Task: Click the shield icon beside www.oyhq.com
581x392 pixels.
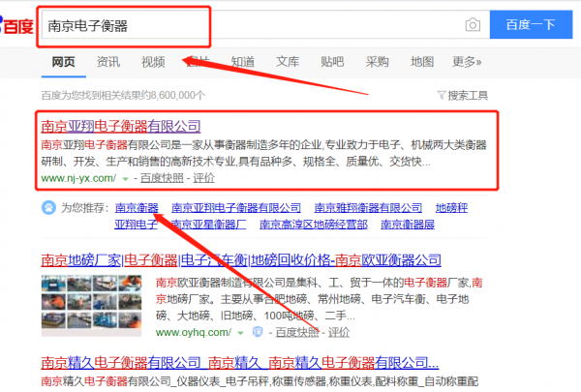Action: tap(257, 332)
